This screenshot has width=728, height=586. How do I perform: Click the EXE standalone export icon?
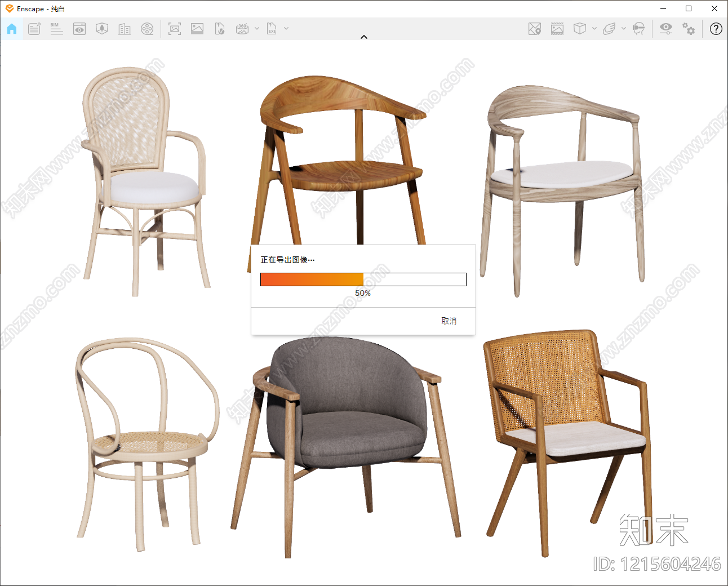[x=272, y=29]
